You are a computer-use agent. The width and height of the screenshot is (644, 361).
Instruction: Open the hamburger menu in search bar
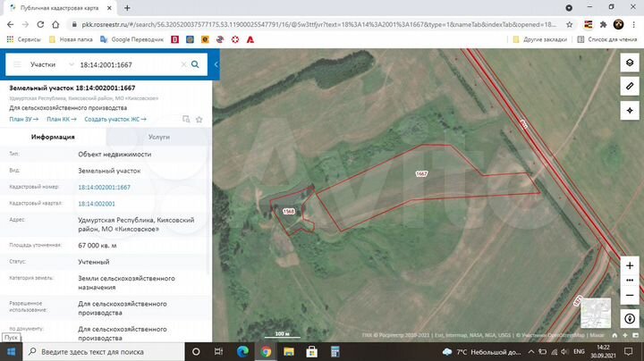[x=17, y=64]
